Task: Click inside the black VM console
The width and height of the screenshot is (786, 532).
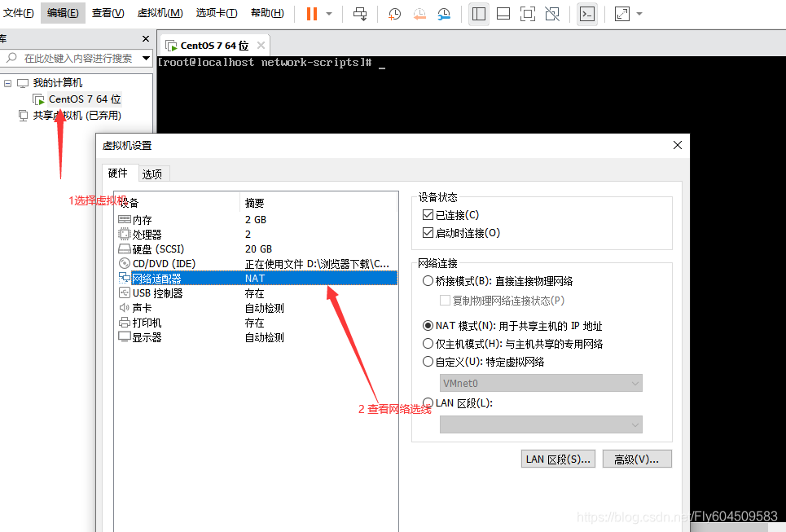Action: click(472, 95)
